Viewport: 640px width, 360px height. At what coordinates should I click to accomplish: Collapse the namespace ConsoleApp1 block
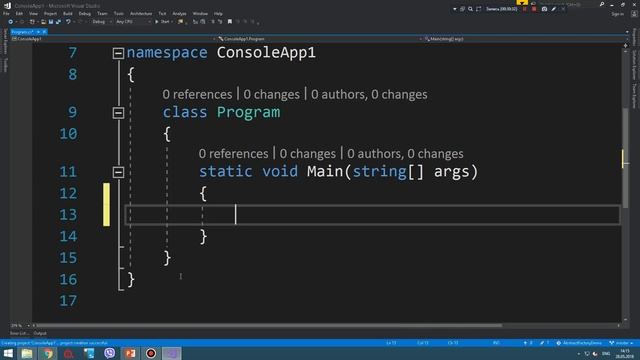pyautogui.click(x=118, y=53)
